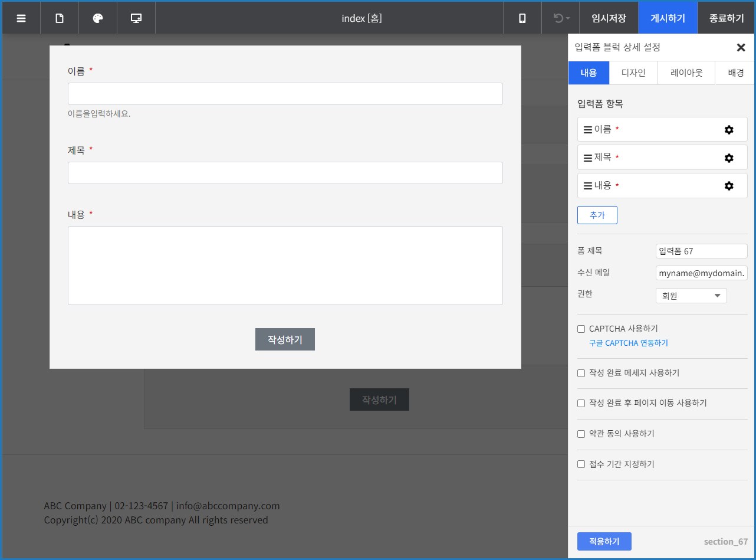This screenshot has width=756, height=560.
Task: Click the 추가 button to add a form item
Action: [x=597, y=215]
